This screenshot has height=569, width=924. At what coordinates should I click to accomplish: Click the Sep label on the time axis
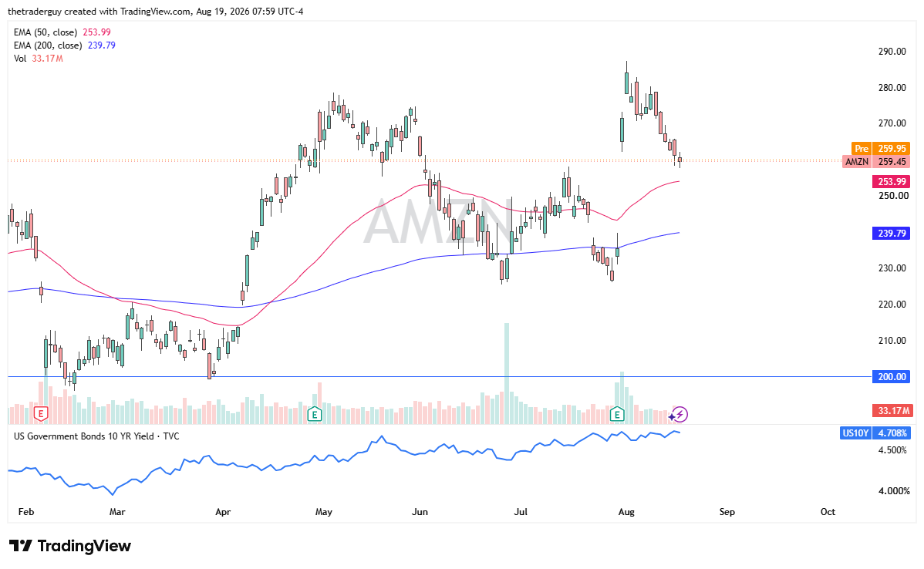pyautogui.click(x=727, y=512)
